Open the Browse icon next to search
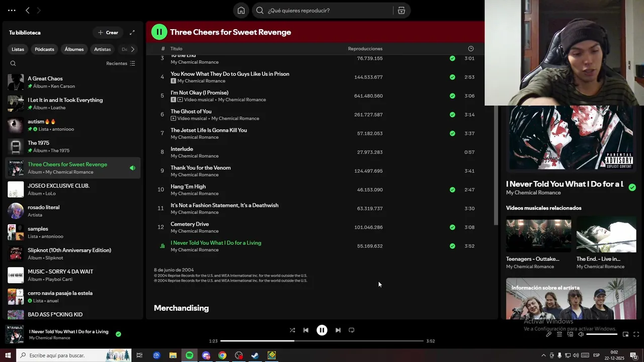Screen dimensions: 644x362 click(401, 11)
